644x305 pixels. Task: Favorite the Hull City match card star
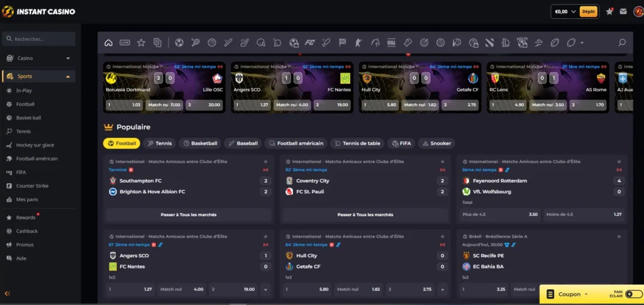coord(442,236)
